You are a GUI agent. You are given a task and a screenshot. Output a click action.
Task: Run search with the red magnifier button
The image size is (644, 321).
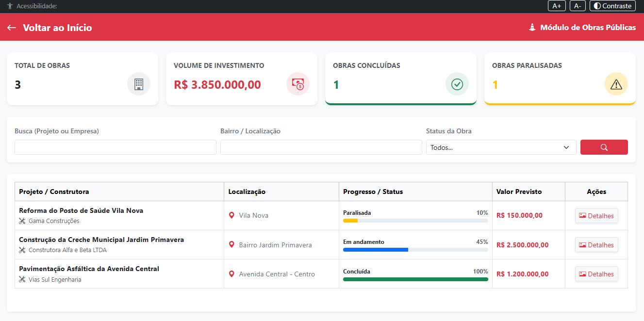point(604,147)
